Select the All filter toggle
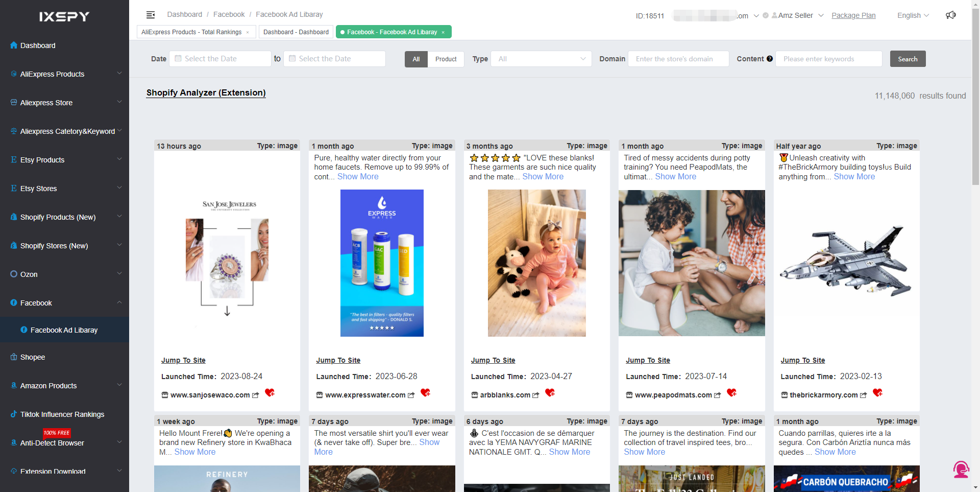Image resolution: width=980 pixels, height=492 pixels. tap(416, 59)
